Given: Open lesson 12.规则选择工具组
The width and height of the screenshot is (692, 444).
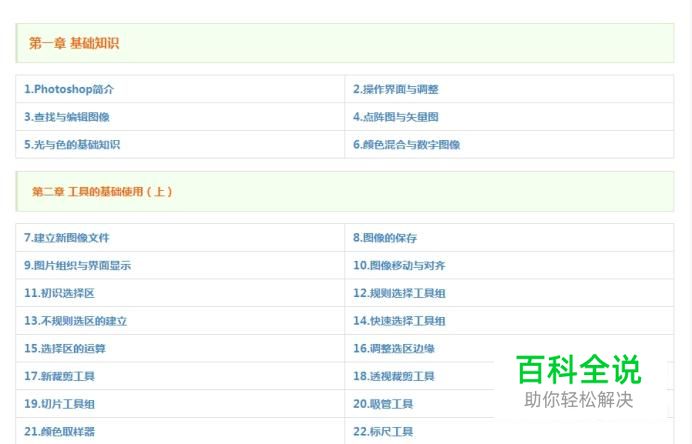Looking at the screenshot, I should [399, 293].
